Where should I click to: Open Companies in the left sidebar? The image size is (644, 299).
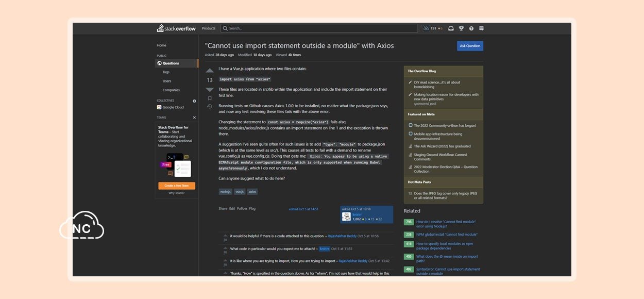(171, 90)
